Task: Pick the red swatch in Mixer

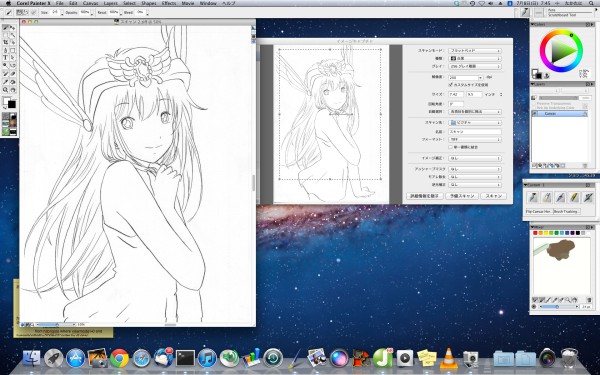Action: pos(535,233)
